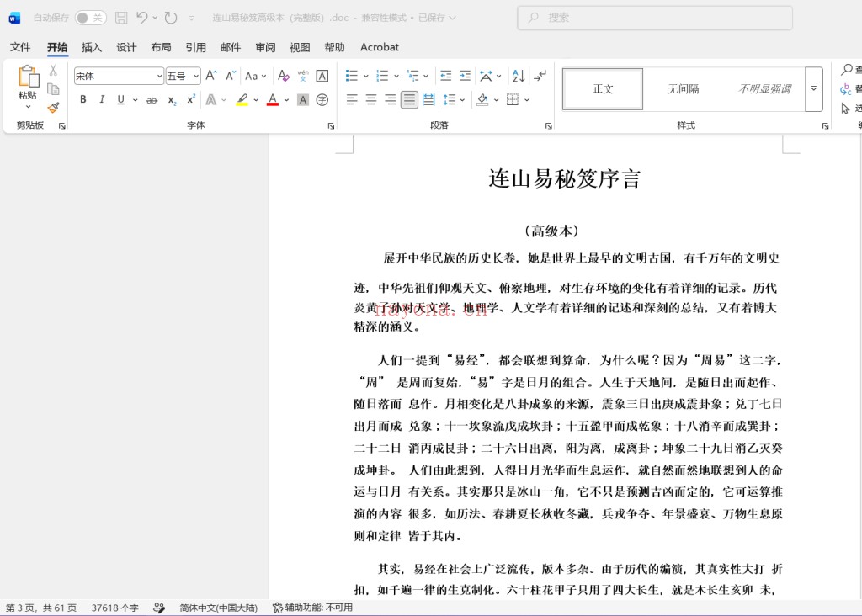The height and width of the screenshot is (616, 862).
Task: Toggle italic formatting
Action: [x=102, y=100]
